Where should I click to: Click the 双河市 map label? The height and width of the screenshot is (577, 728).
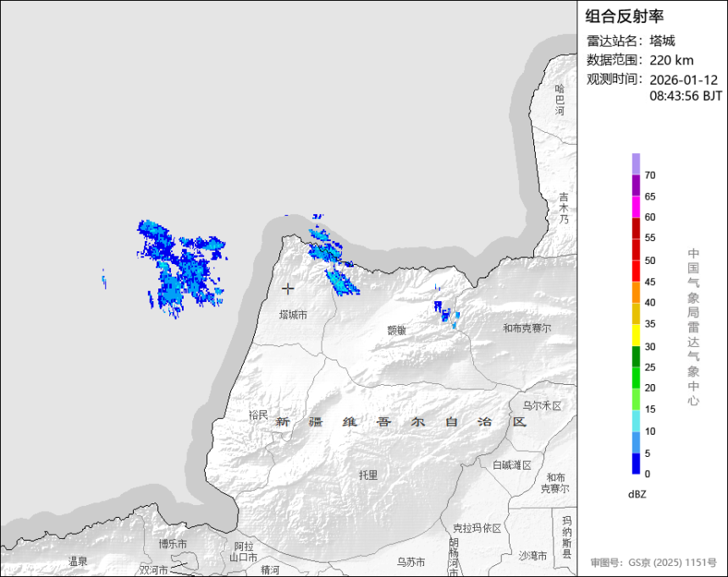pos(153,569)
